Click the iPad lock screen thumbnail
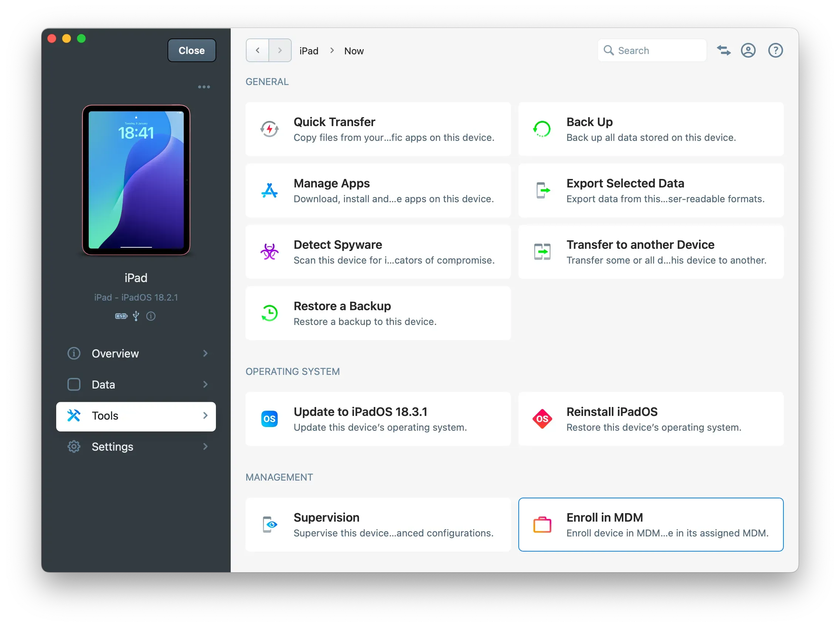This screenshot has width=840, height=627. pyautogui.click(x=136, y=180)
